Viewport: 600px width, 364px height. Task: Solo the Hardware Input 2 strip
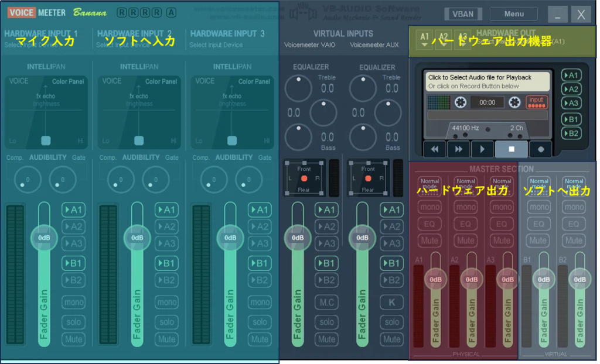point(166,322)
